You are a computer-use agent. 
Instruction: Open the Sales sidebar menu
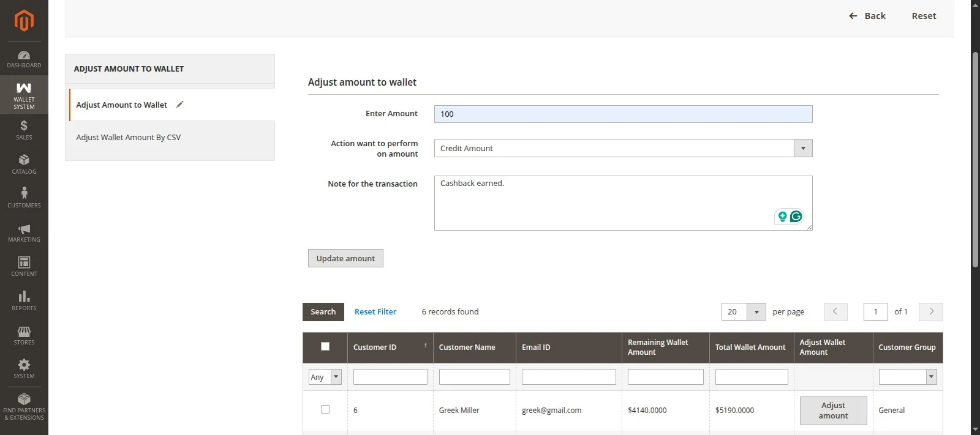24,130
